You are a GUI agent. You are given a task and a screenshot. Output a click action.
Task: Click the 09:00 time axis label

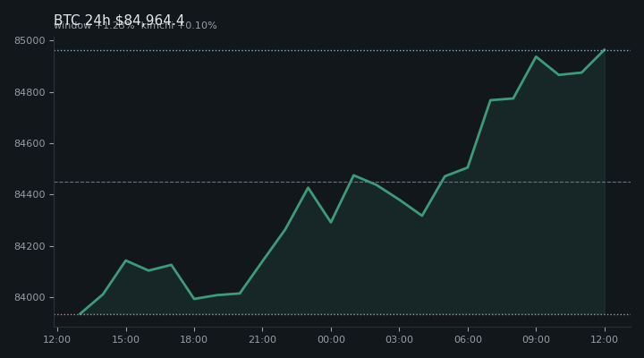[536, 339]
